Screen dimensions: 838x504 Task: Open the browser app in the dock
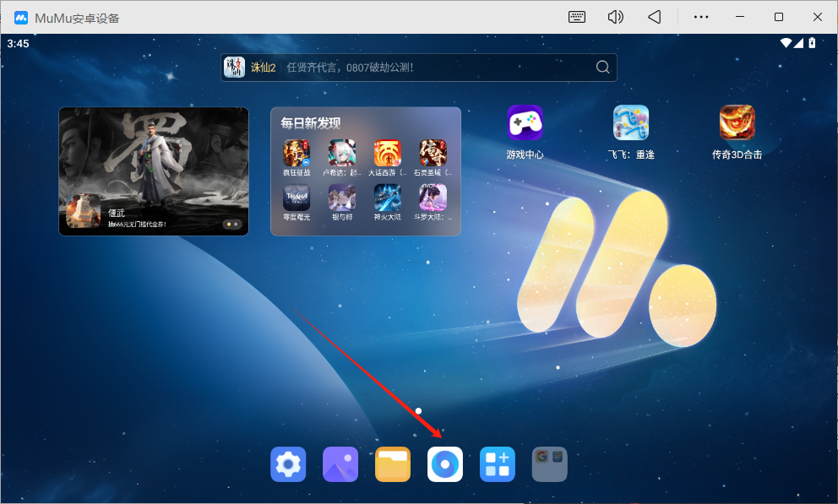pos(445,464)
